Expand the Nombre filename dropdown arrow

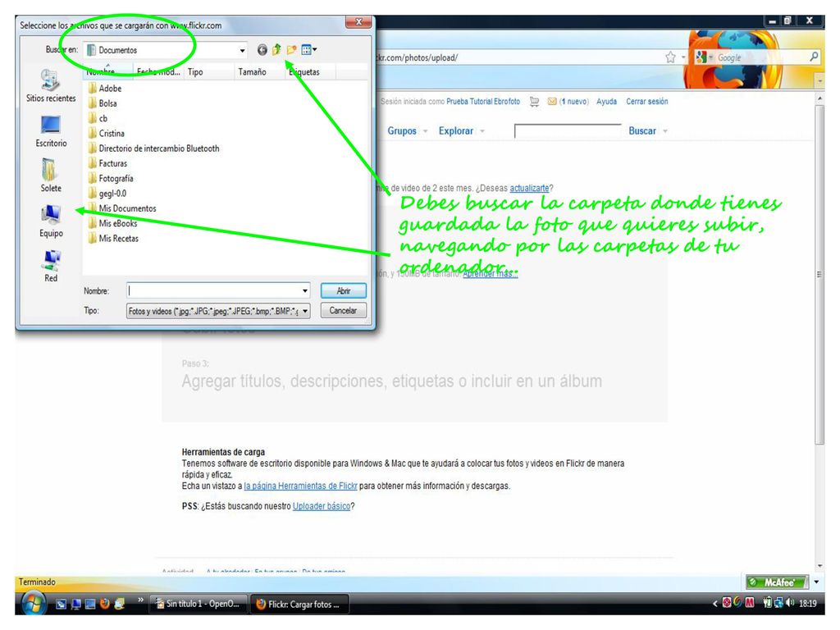(x=305, y=291)
